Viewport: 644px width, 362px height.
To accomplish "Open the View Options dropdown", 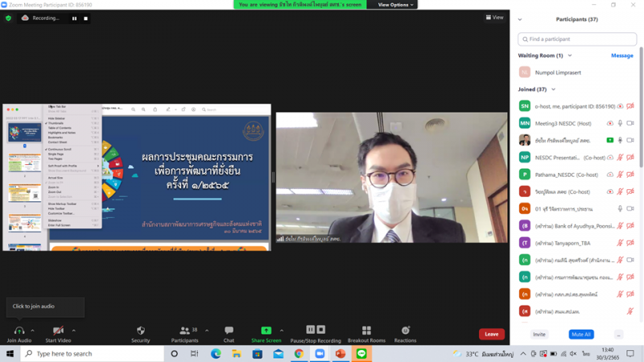I will [x=395, y=5].
